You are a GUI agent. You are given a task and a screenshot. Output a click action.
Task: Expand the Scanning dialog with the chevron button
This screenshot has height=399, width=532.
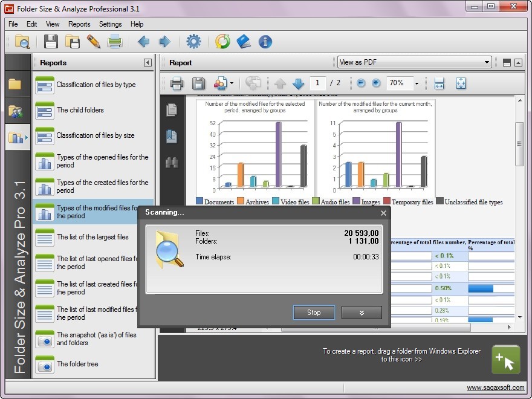click(362, 313)
